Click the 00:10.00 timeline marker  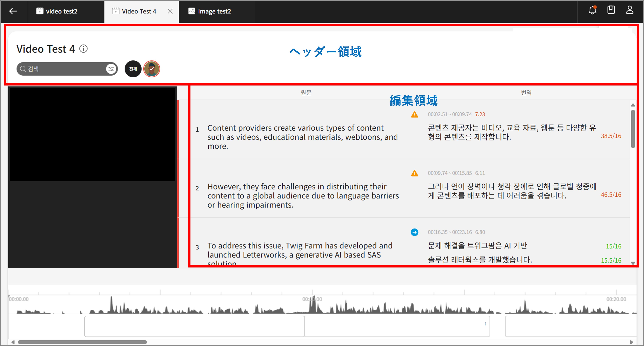click(x=312, y=299)
